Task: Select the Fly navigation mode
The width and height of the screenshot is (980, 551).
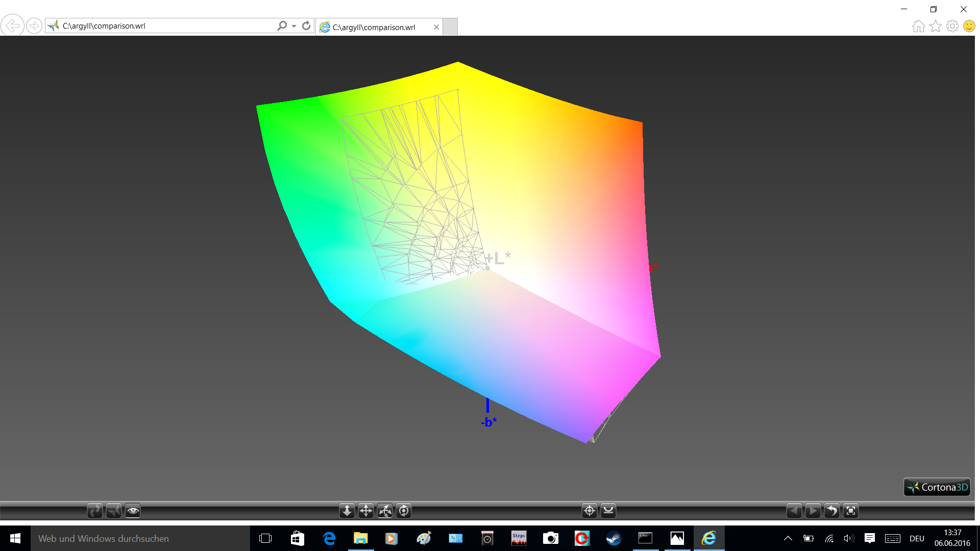Action: click(x=113, y=511)
